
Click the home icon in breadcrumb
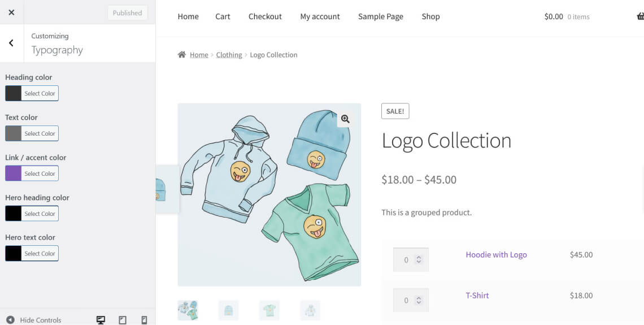click(182, 55)
